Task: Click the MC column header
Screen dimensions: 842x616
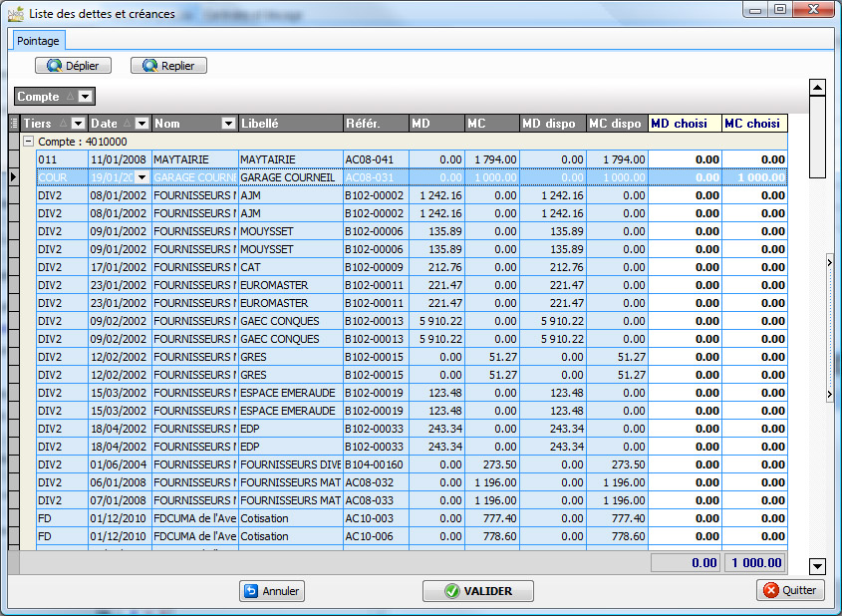Action: [x=492, y=123]
